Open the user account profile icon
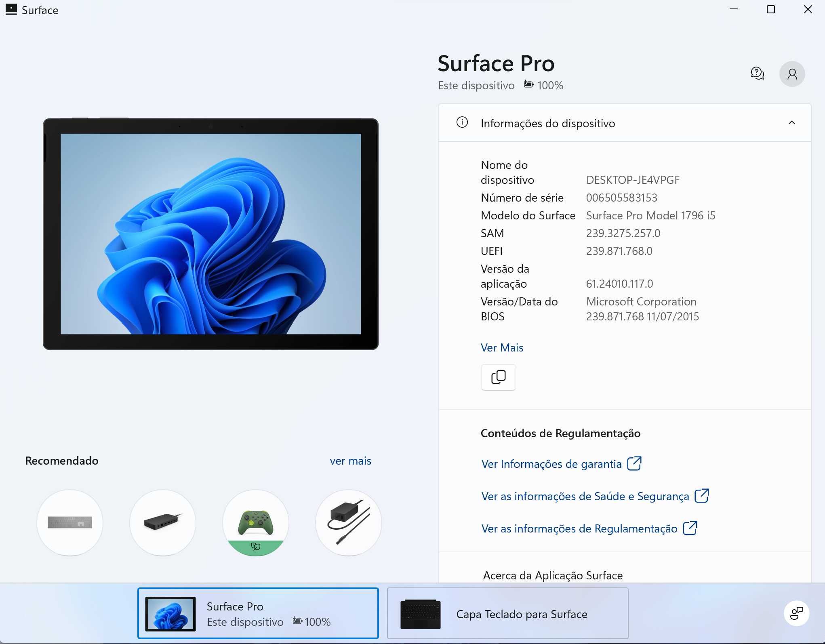Viewport: 825px width, 644px height. coord(792,74)
